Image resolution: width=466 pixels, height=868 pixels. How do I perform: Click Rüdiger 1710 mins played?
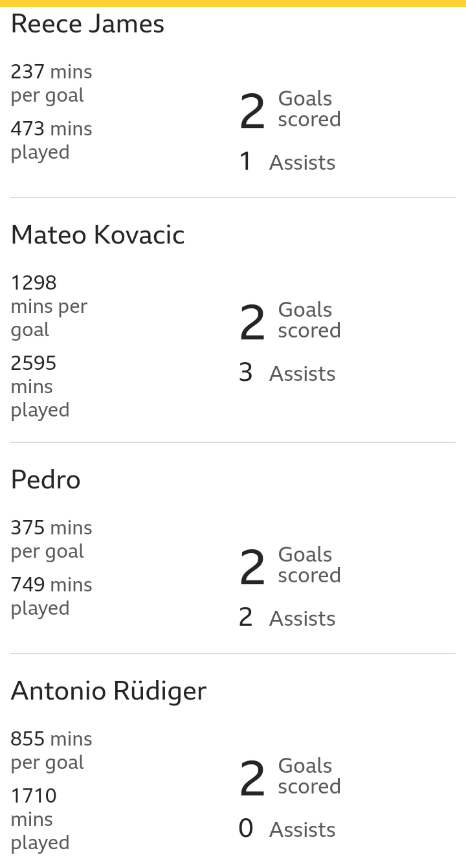pos(40,819)
